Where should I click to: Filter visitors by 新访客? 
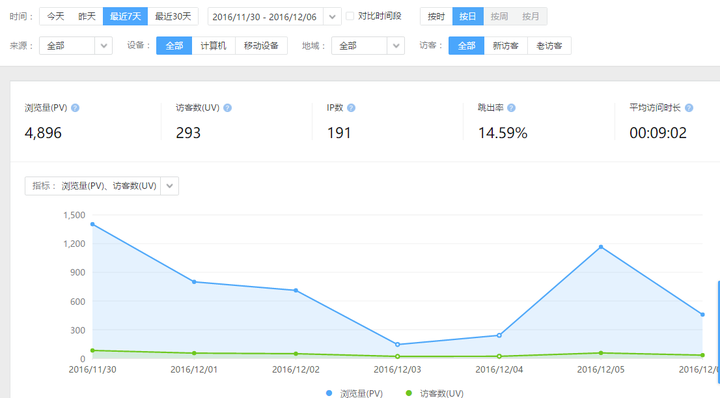pos(506,45)
